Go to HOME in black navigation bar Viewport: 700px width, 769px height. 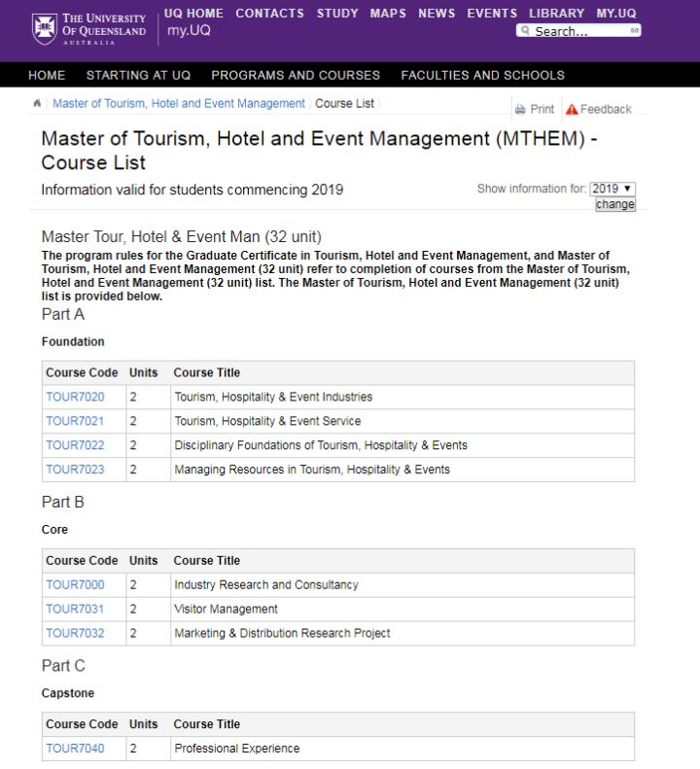[x=47, y=75]
